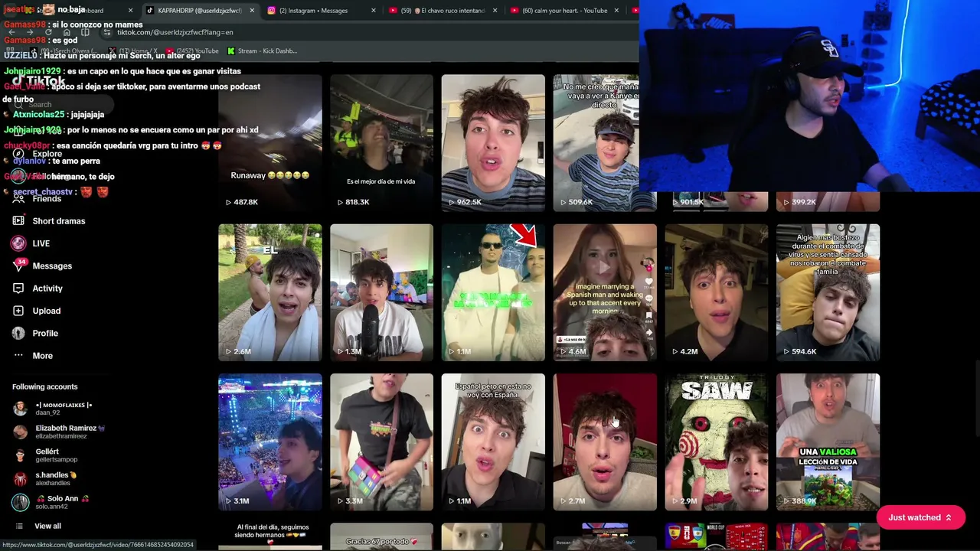The height and width of the screenshot is (551, 980).
Task: Go to Profile in the sidebar
Action: click(45, 333)
